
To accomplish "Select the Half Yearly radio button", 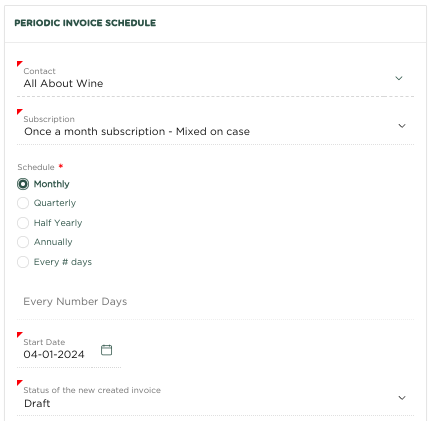I will (23, 223).
